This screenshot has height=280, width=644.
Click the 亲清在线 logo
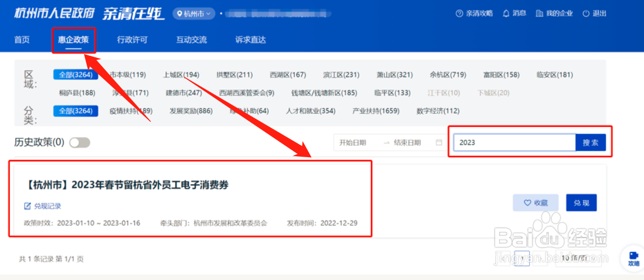pos(133,13)
